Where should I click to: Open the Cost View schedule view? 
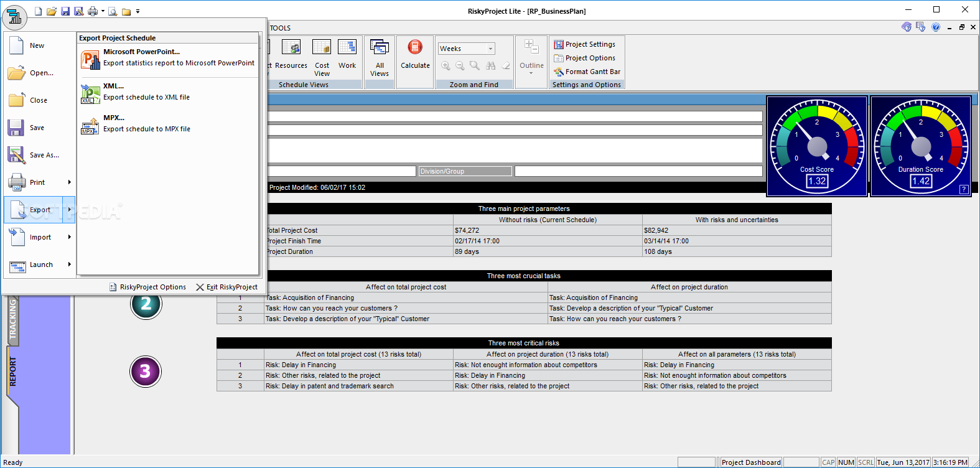pyautogui.click(x=322, y=57)
